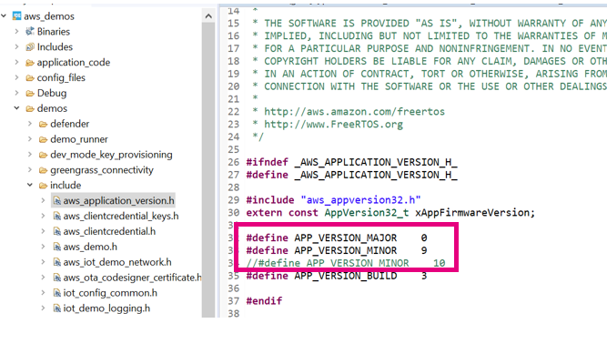Expand the demo_runner folder
This screenshot has width=607, height=364.
(x=30, y=139)
